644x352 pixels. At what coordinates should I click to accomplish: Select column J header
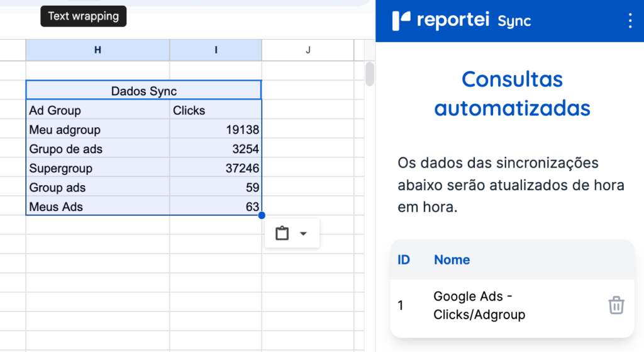tap(308, 50)
